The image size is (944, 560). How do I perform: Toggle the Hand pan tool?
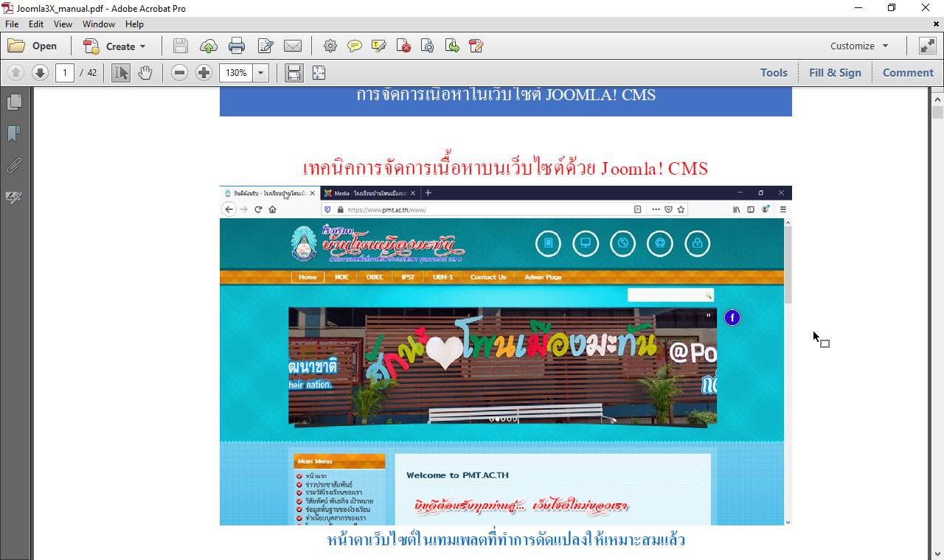click(145, 72)
